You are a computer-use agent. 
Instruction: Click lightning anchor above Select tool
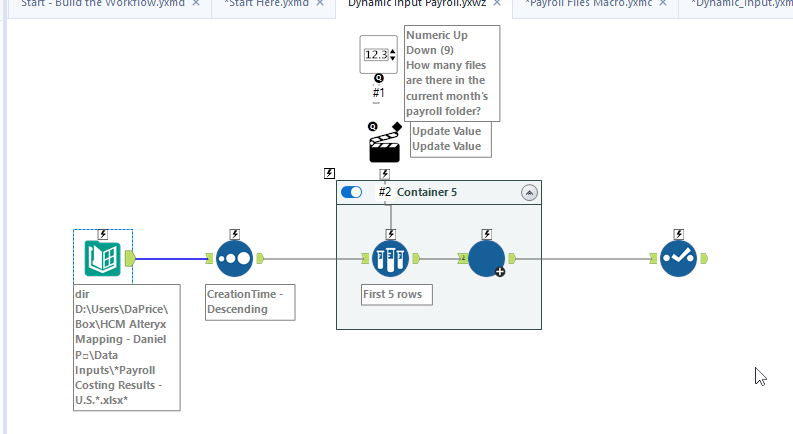679,234
